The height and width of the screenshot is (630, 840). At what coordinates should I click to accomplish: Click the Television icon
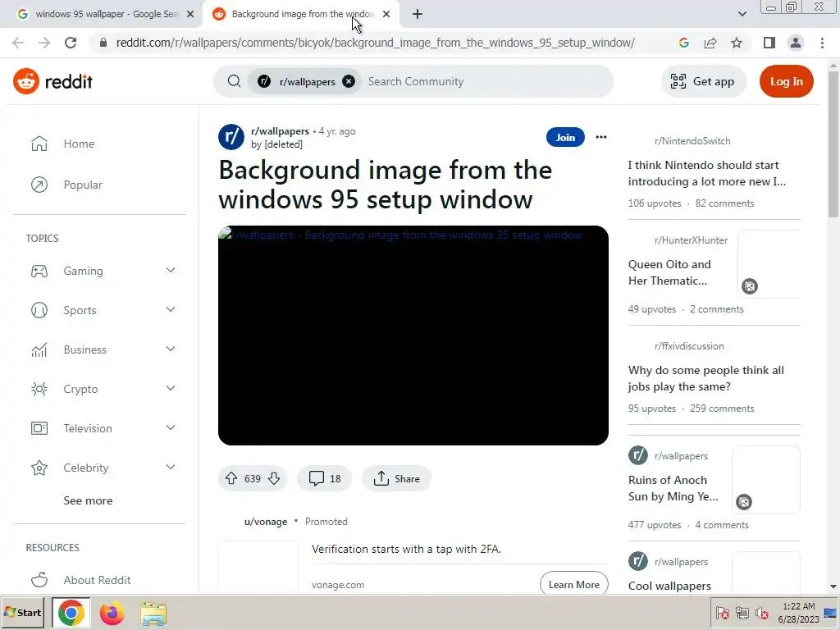click(x=39, y=428)
